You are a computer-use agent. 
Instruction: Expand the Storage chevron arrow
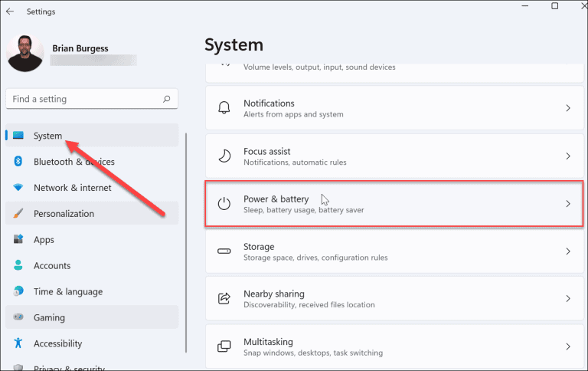(x=568, y=251)
